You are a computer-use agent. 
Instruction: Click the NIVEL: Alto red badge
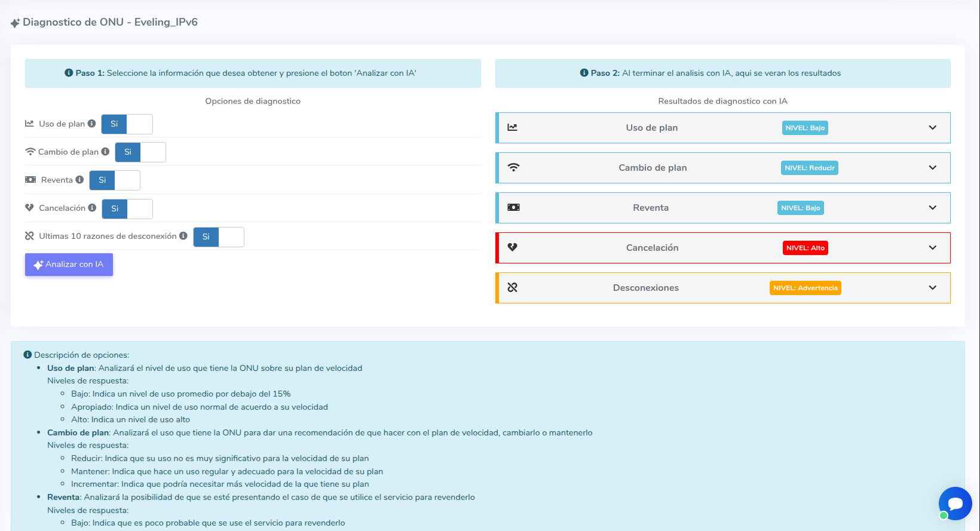805,248
